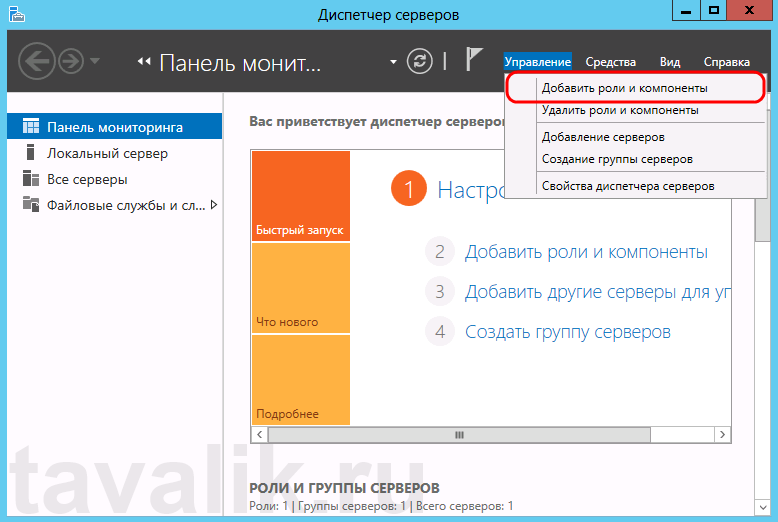Select Удалить роли и компоненты menu item

619,110
